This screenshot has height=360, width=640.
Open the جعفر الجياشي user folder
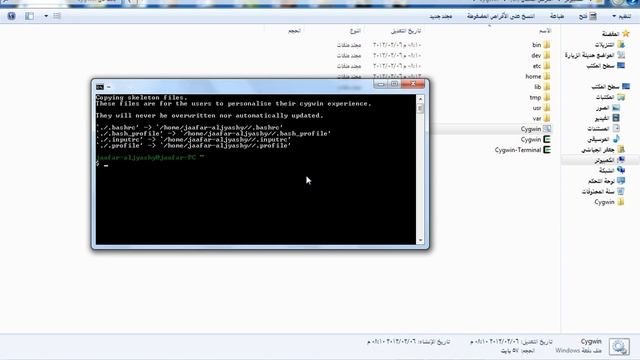click(603, 150)
